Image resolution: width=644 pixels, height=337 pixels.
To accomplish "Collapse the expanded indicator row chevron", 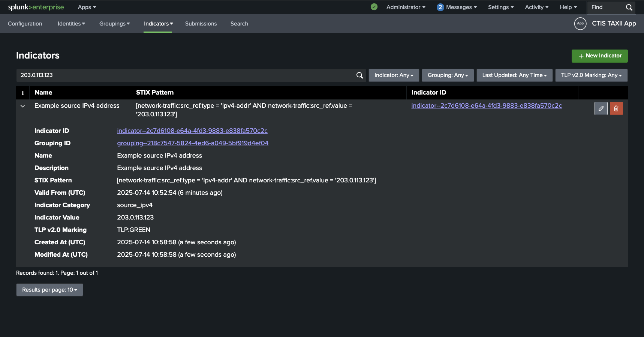I will pos(23,106).
